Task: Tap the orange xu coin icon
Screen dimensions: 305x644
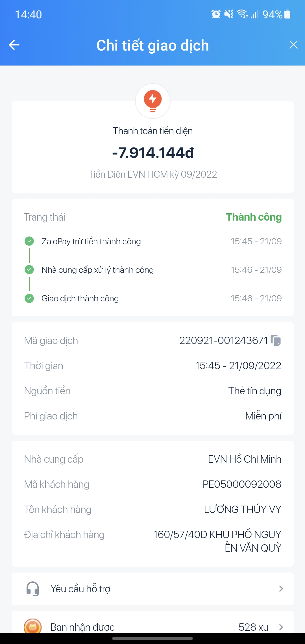Action: click(x=33, y=626)
